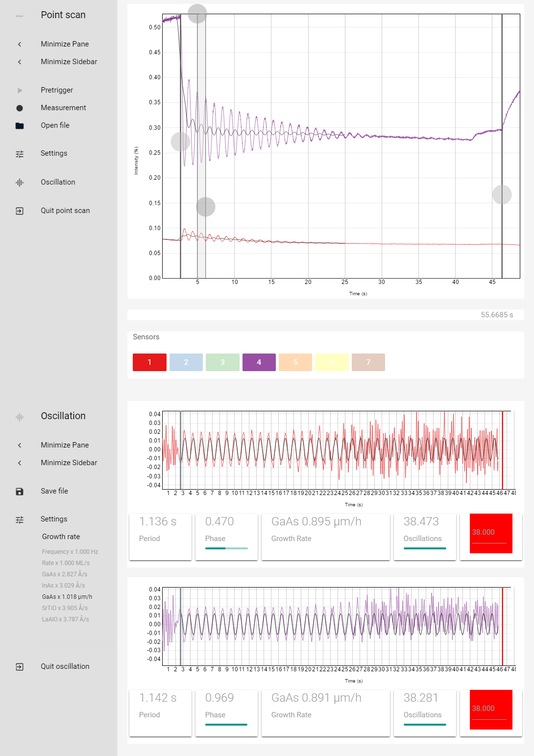Collapse the Point scan pane with its chevron
The width and height of the screenshot is (534, 756).
pyautogui.click(x=20, y=44)
